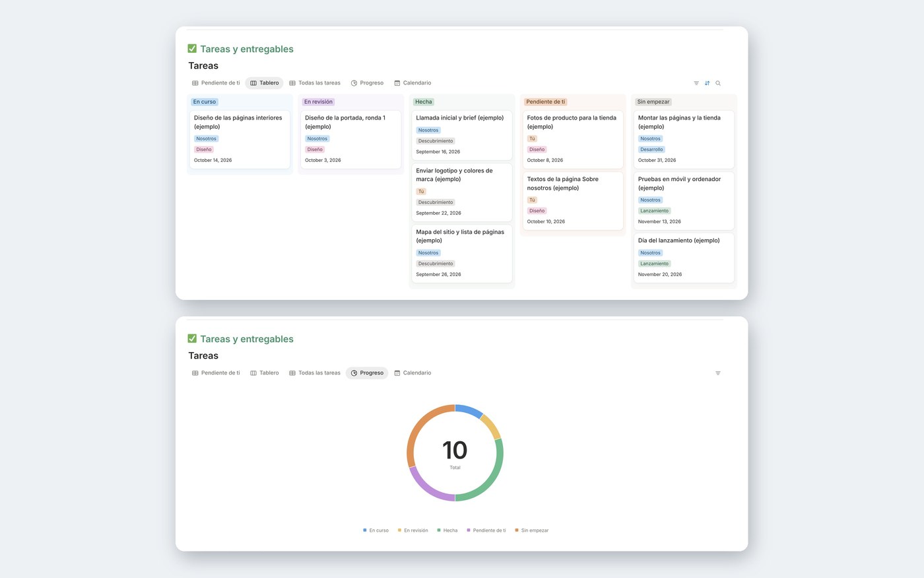Open the card Mapa del sitio y lista de páginas
The image size is (924, 578).
461,254
